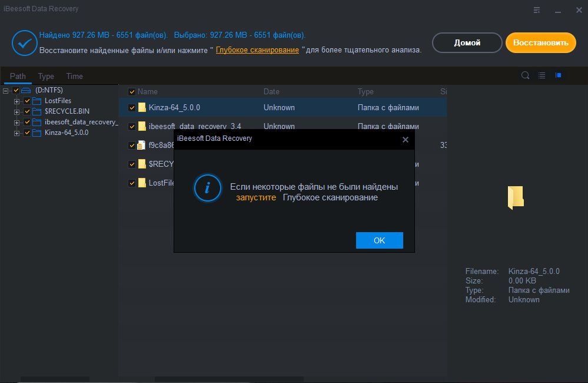
Task: Click the ibeesoft_data_recovery_3.4 folder icon in list
Action: [142, 126]
